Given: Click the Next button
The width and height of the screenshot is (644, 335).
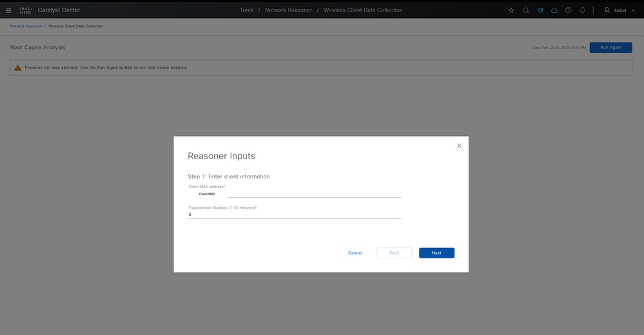Looking at the screenshot, I should click(436, 253).
